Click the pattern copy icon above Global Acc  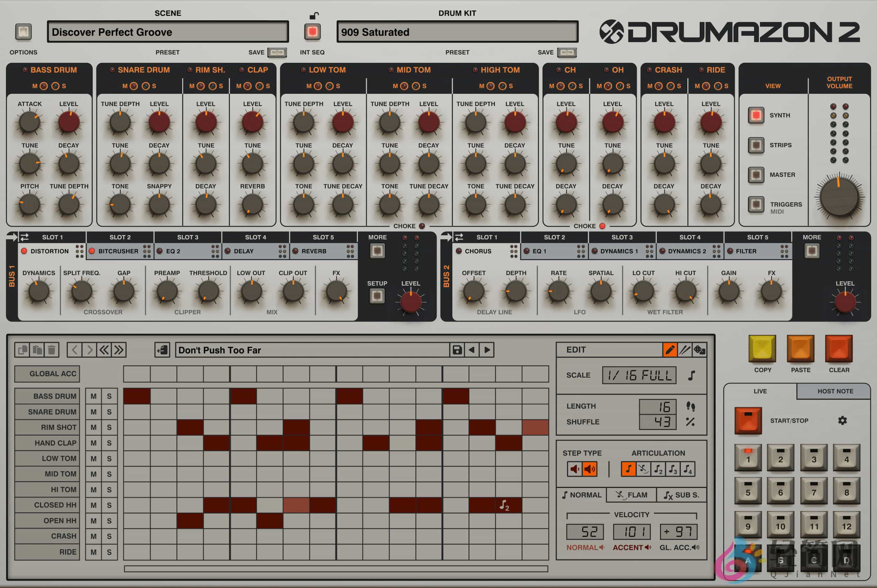(x=22, y=349)
